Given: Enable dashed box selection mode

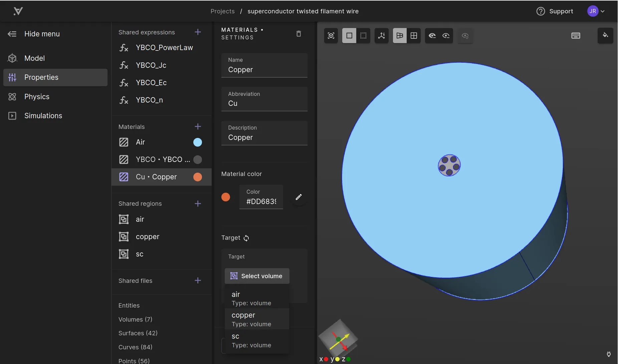Looking at the screenshot, I should [363, 36].
